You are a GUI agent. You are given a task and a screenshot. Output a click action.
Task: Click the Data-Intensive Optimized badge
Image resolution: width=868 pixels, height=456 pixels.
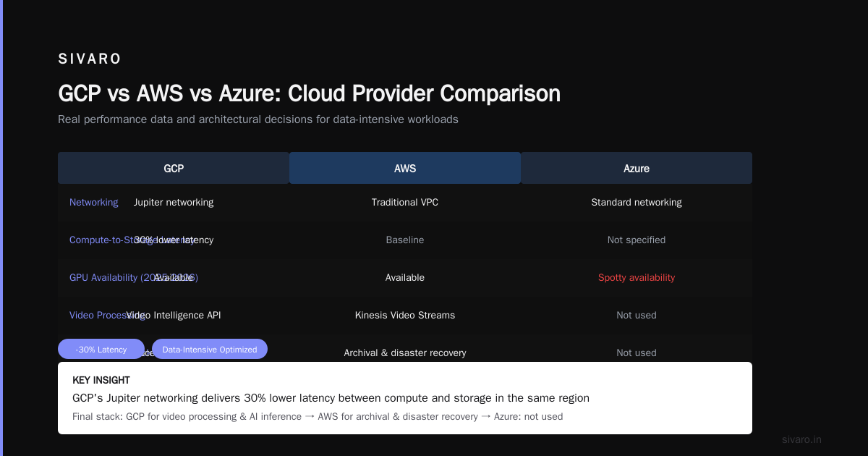pyautogui.click(x=210, y=349)
